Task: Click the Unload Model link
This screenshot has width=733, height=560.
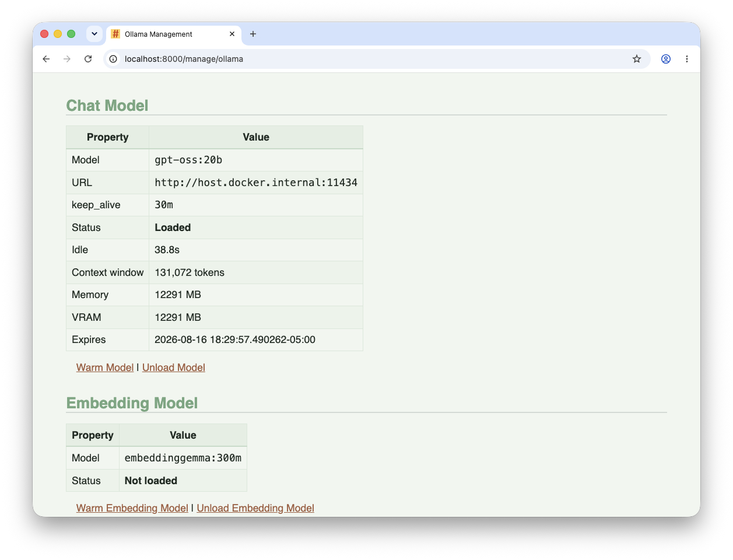Action: click(x=174, y=367)
